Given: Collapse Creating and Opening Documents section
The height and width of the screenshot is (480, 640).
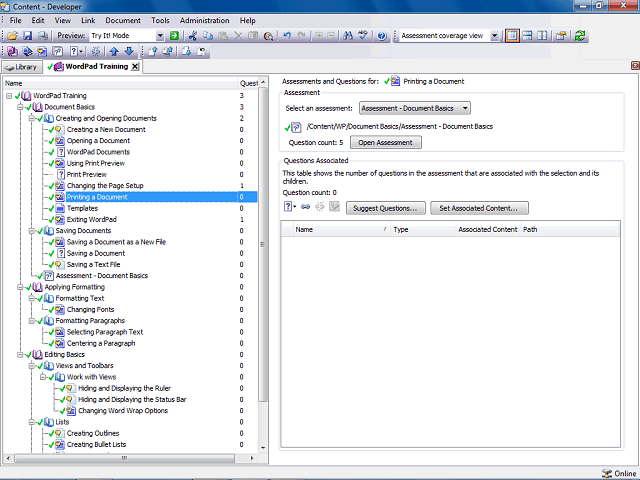Looking at the screenshot, I should click(x=31, y=118).
